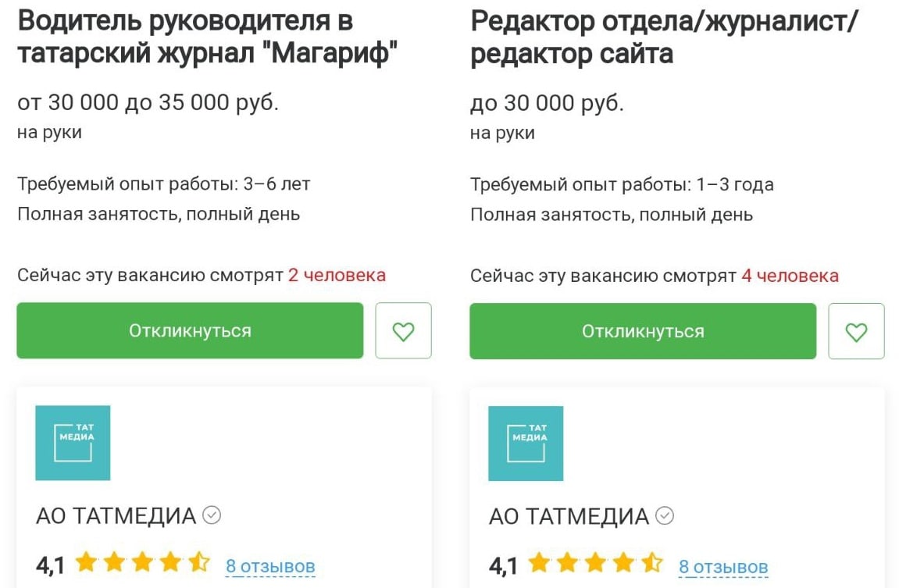Click the 4,1 rating number in the editor vacancy card

503,565
